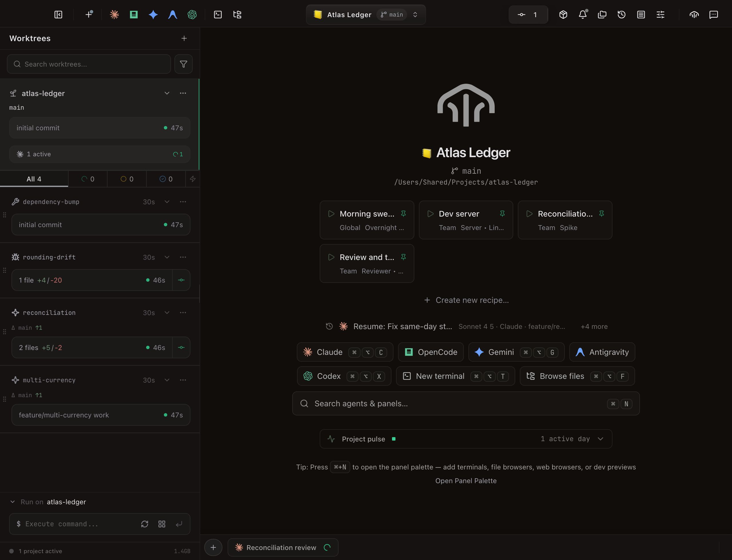
Task: Launch Antigravity from the top toolbar icon
Action: (x=172, y=15)
